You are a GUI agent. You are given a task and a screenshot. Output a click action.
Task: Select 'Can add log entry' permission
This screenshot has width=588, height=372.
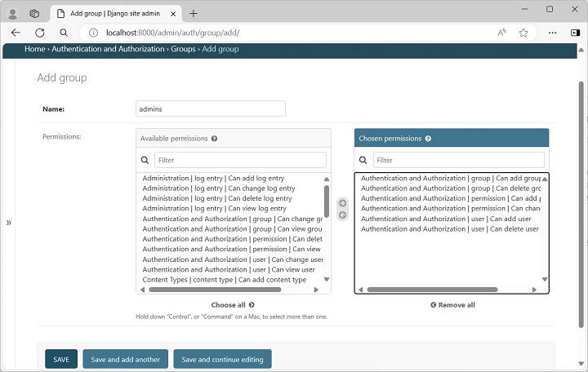click(213, 178)
